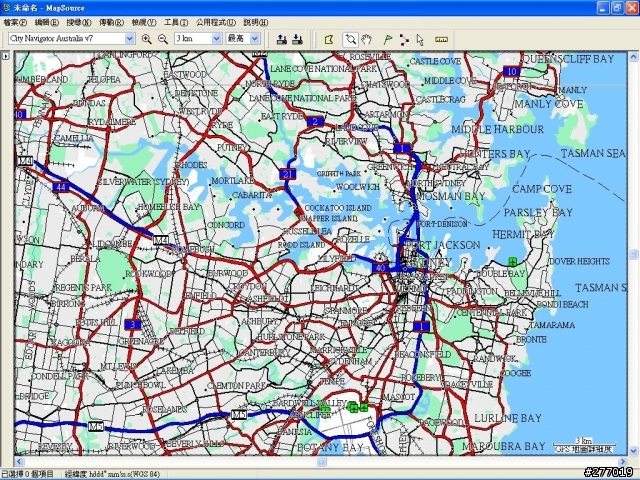Click the SILVERWATER (SYDNEY) map label
This screenshot has width=640, height=480.
pos(143,181)
